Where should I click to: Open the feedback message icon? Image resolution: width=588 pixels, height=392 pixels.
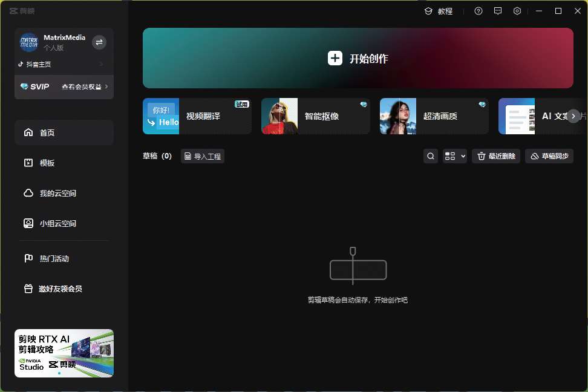click(x=498, y=11)
